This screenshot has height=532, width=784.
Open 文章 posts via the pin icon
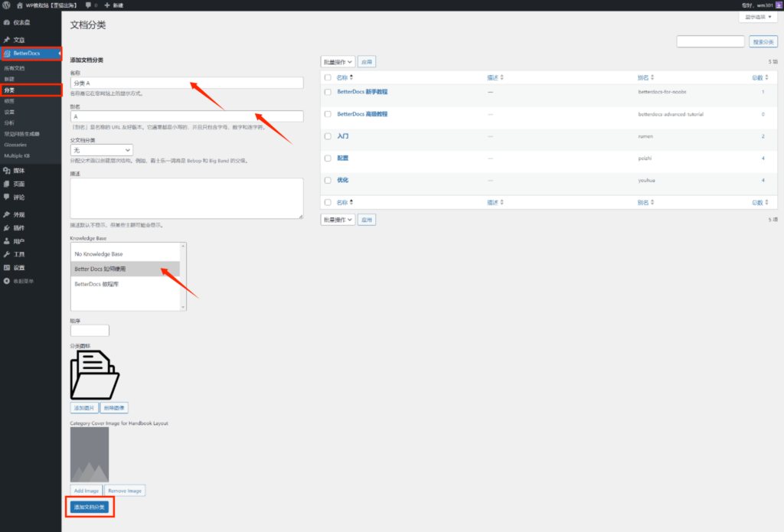[x=6, y=40]
